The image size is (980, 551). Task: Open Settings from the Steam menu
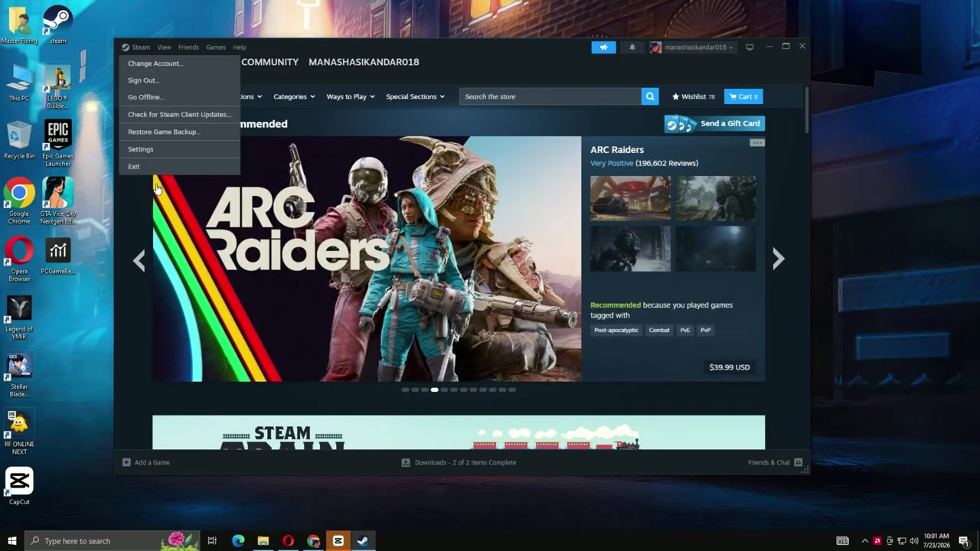[179, 149]
